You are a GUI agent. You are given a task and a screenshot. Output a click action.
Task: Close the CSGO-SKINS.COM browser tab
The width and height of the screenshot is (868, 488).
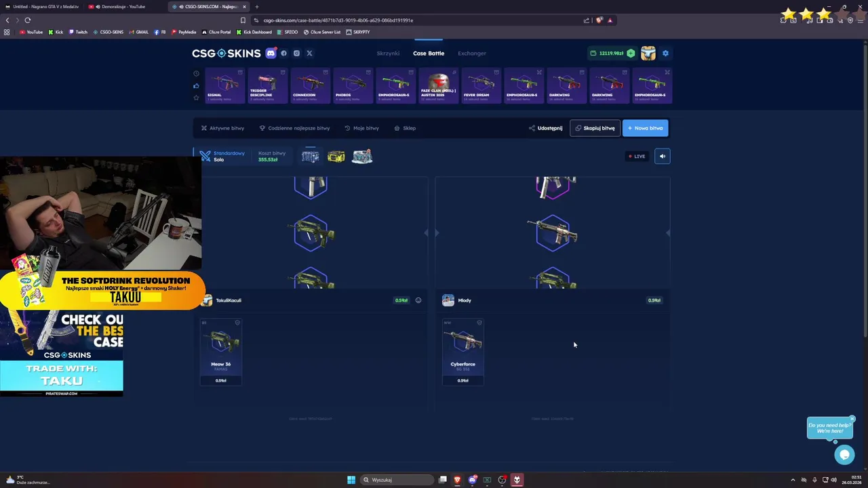(244, 7)
